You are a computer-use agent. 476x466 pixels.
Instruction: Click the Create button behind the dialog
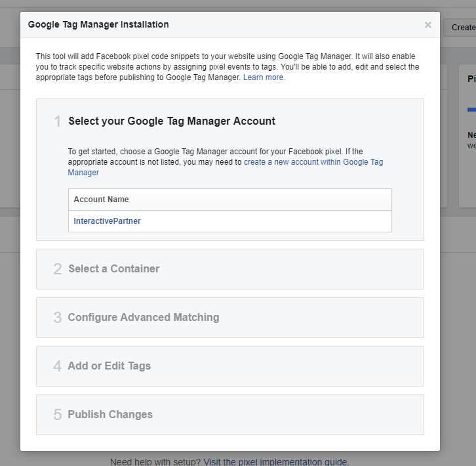(460, 28)
